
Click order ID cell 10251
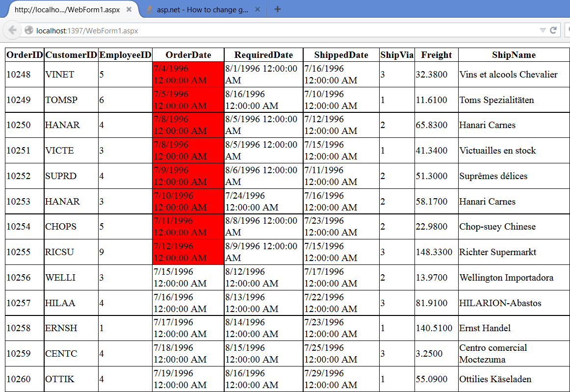pos(25,151)
